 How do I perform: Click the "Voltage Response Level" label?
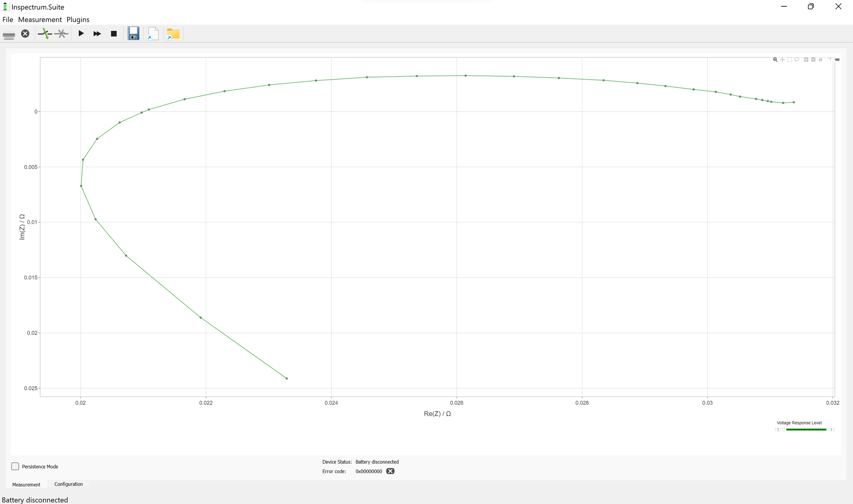click(799, 423)
